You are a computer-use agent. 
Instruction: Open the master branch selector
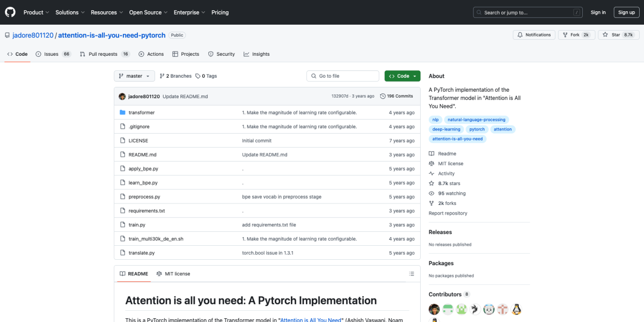point(134,76)
